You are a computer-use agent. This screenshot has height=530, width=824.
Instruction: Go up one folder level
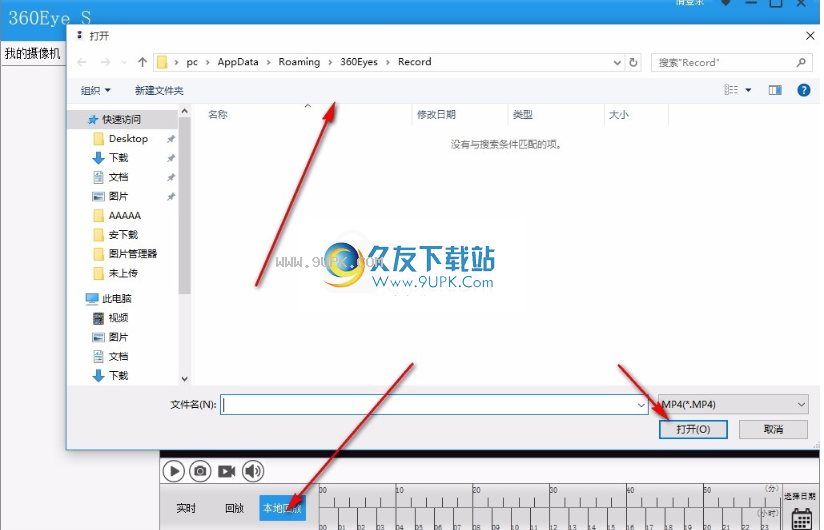coord(142,62)
